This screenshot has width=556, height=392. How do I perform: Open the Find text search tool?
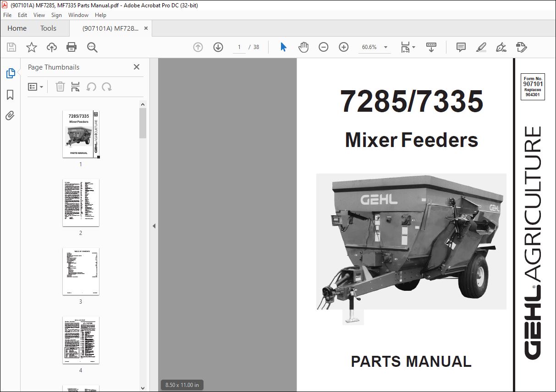[x=92, y=47]
